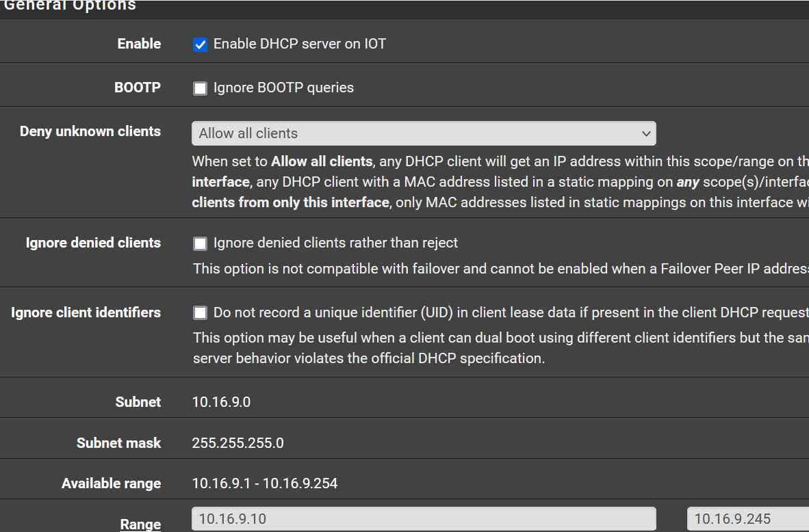Click the starting range field 10.16.9.10
809x532 pixels.
(423, 519)
